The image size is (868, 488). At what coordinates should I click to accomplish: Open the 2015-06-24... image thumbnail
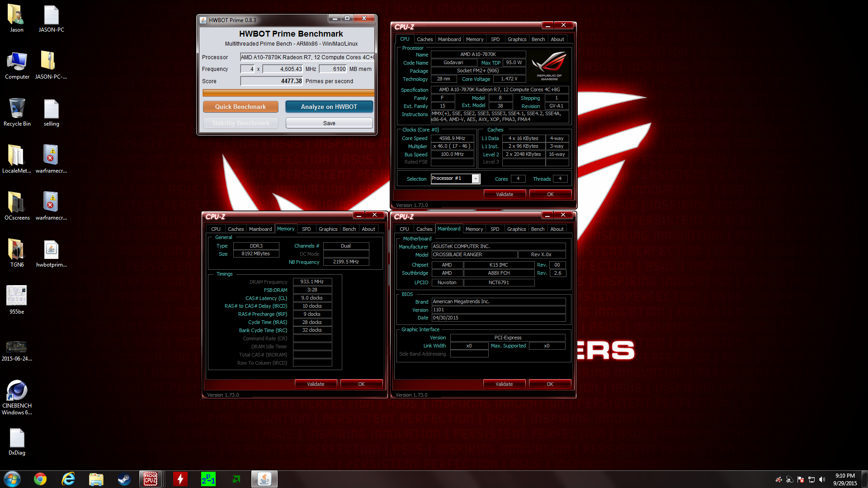(x=17, y=351)
